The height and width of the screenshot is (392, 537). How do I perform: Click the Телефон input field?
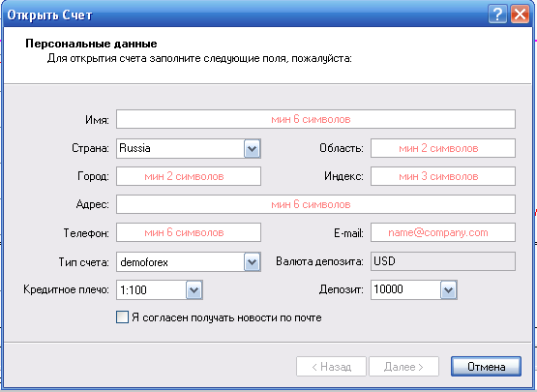(189, 232)
